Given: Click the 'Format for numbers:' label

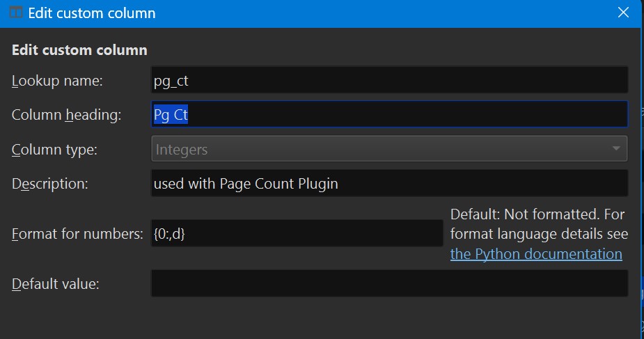Looking at the screenshot, I should 77,234.
